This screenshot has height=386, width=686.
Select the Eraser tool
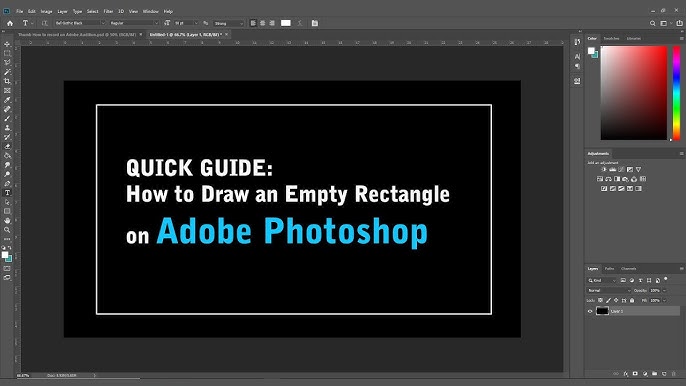[x=7, y=146]
